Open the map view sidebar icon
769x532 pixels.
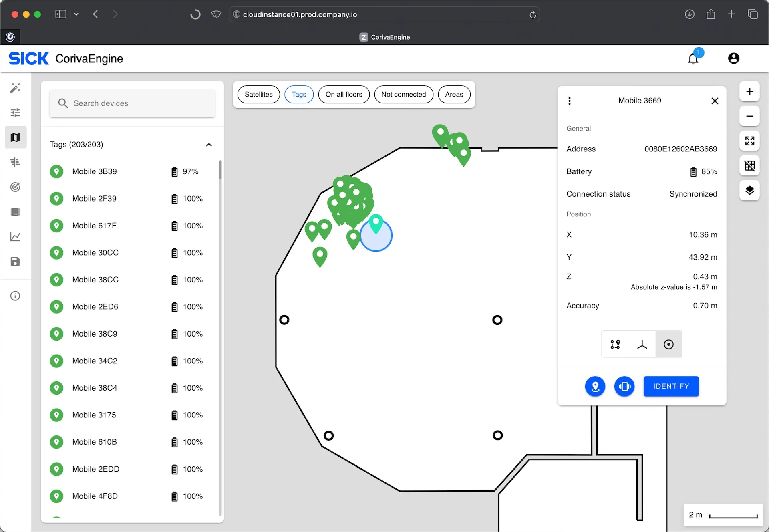pyautogui.click(x=15, y=137)
